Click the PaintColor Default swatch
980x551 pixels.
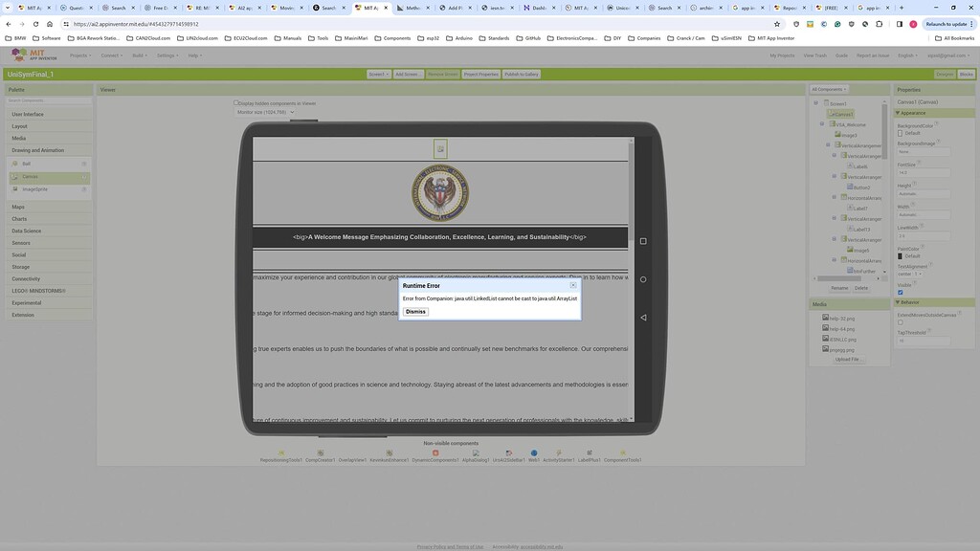pos(900,255)
